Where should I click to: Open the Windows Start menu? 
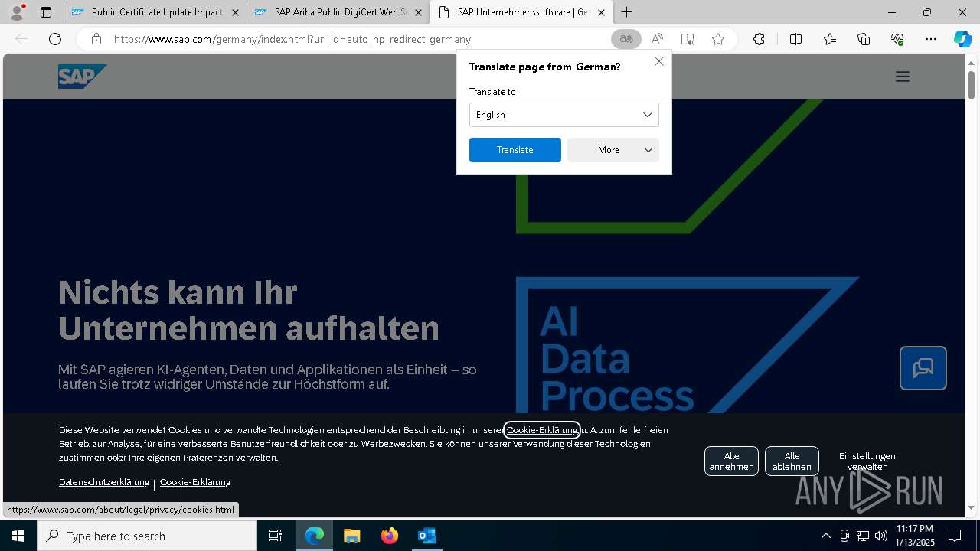pyautogui.click(x=18, y=536)
